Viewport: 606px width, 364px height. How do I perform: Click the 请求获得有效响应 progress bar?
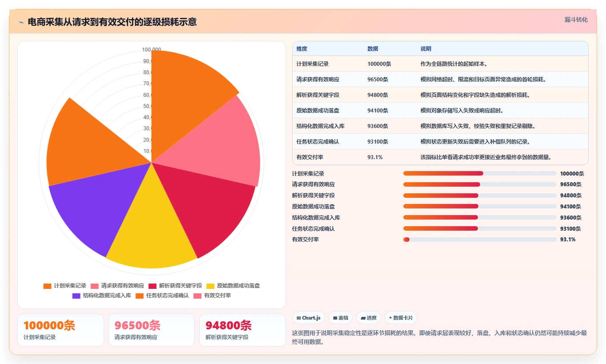coord(480,184)
